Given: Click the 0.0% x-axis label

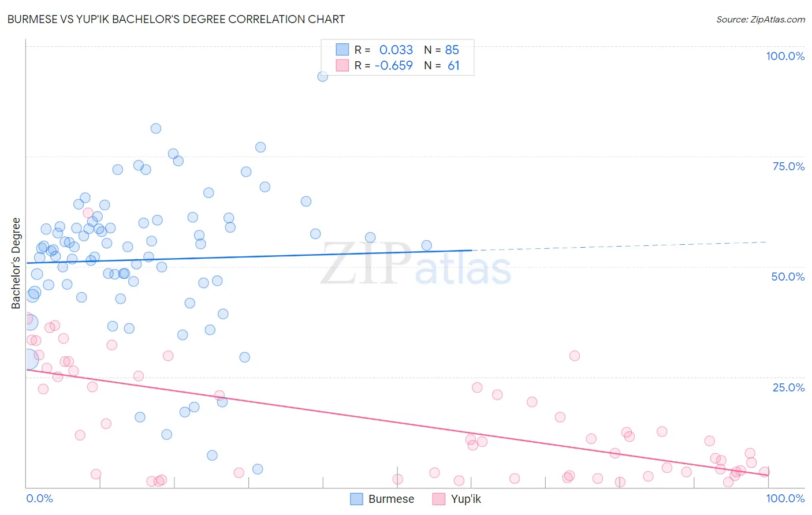Looking at the screenshot, I should tap(39, 498).
